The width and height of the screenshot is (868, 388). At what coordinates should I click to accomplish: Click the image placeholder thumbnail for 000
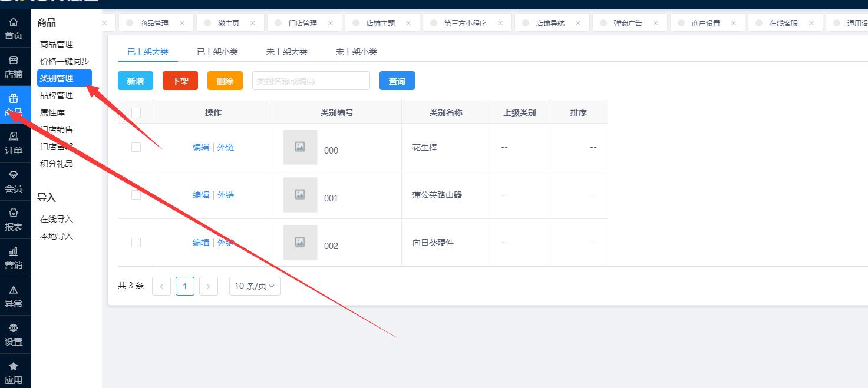(299, 147)
